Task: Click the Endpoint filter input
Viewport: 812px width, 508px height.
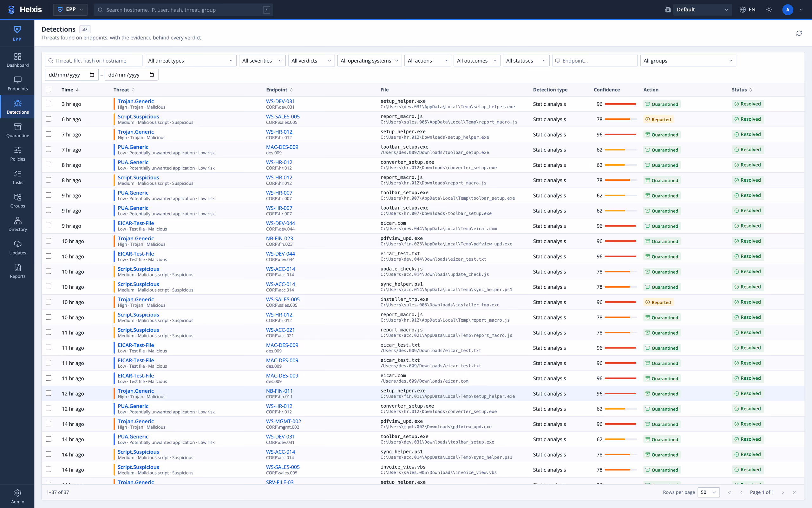Action: coord(595,60)
